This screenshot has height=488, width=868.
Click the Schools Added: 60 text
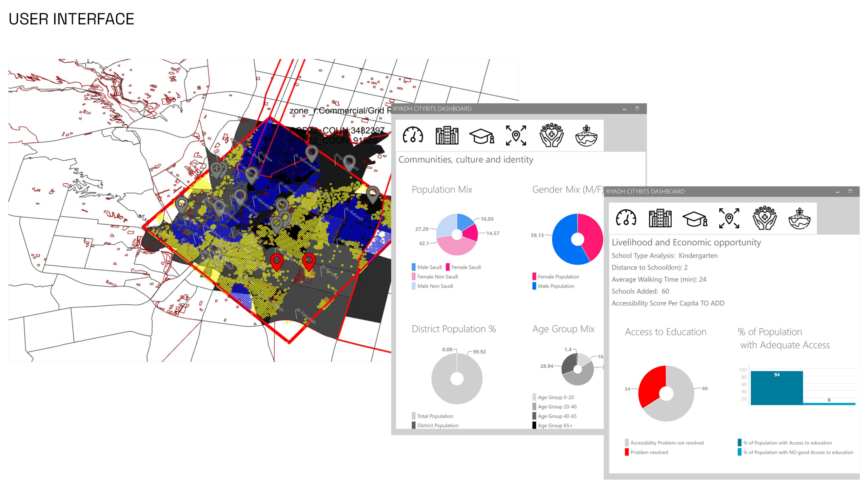[640, 291]
